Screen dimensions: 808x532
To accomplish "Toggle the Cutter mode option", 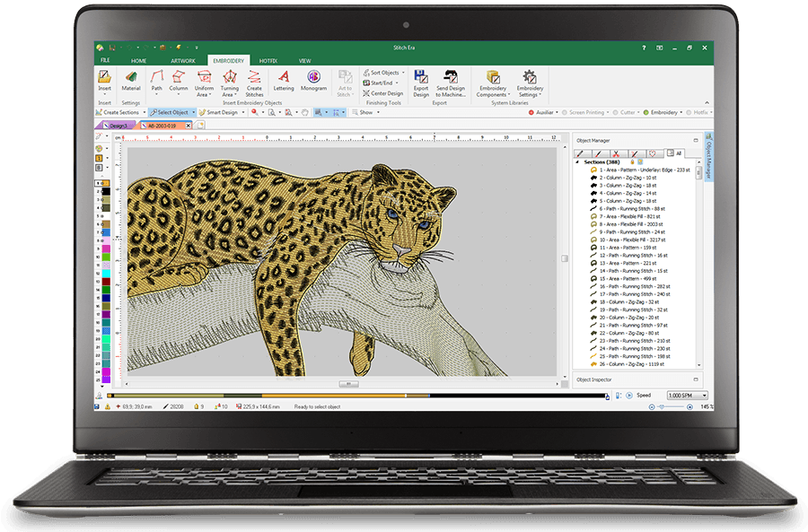I will 631,113.
